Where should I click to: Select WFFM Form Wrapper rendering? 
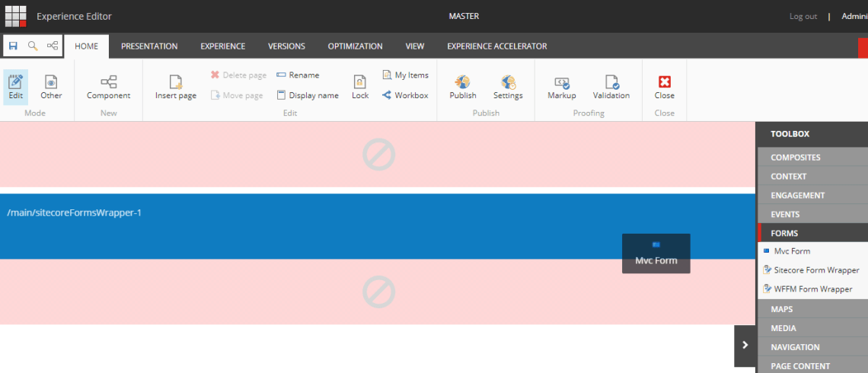[x=812, y=289]
